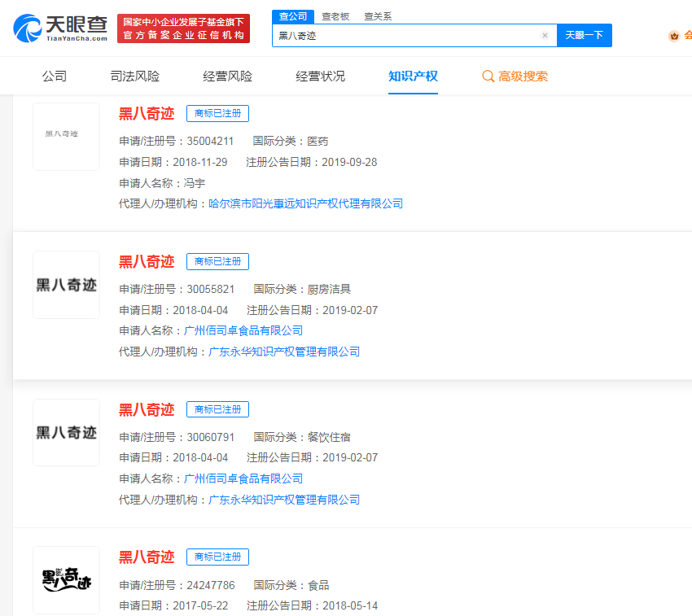Open the 经营状况 results tab
This screenshot has width=692, height=616.
click(320, 76)
